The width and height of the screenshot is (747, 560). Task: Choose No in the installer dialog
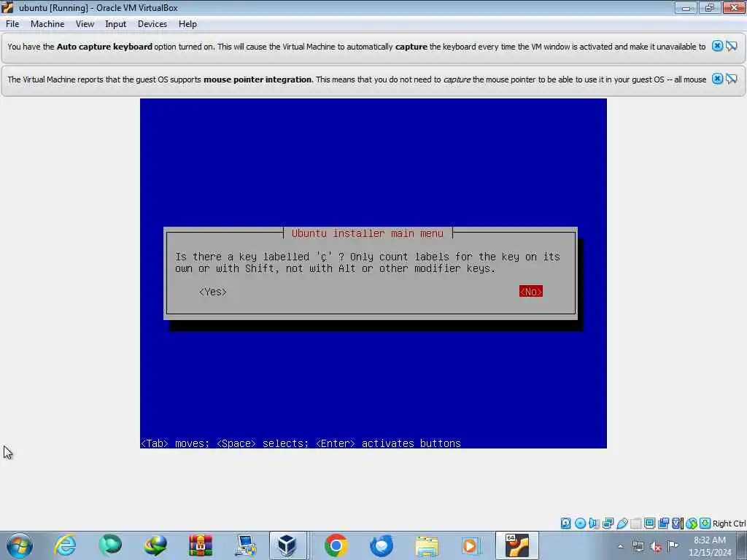click(x=531, y=292)
